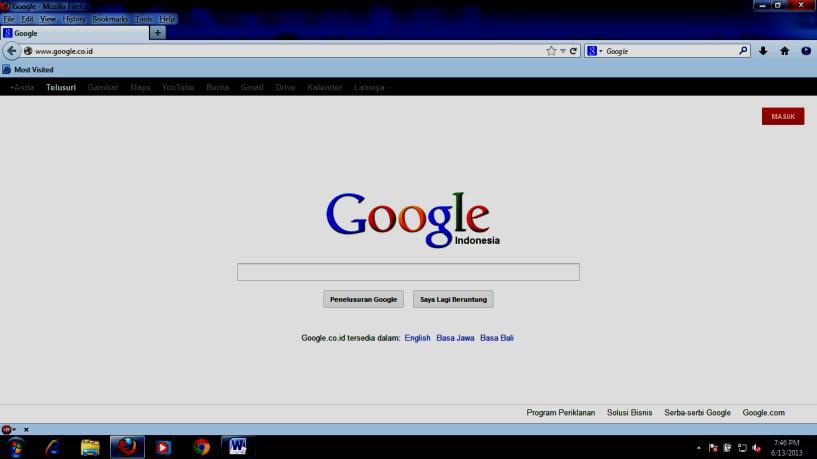Switch language to Basa Bali
The image size is (817, 459).
coord(497,338)
